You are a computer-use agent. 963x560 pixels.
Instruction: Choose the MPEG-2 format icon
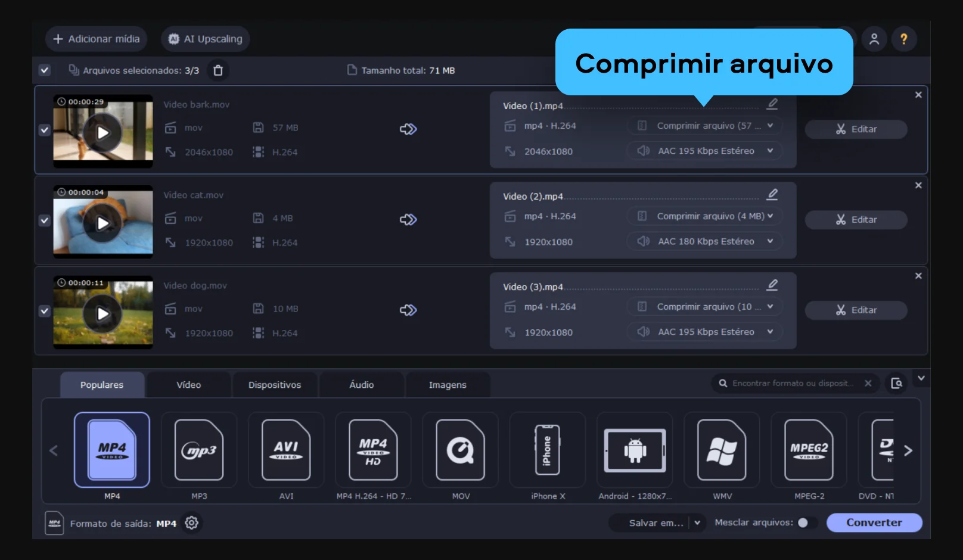(x=809, y=450)
